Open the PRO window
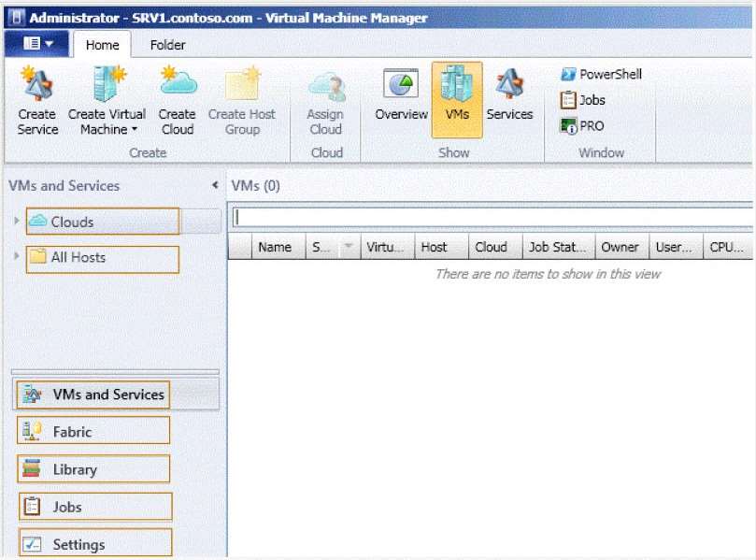Viewport: 756px width, 560px height. coord(582,126)
